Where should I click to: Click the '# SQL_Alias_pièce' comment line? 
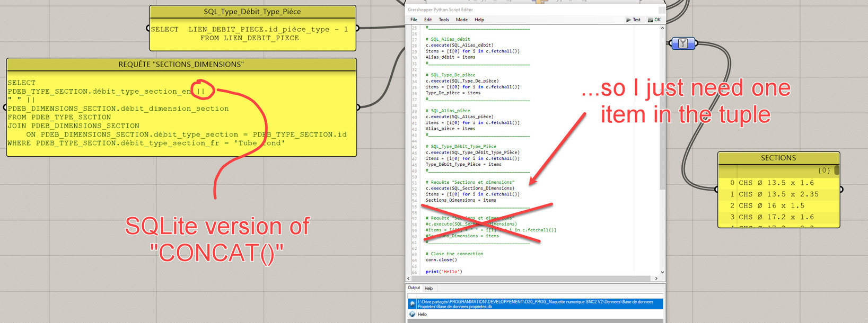[448, 111]
